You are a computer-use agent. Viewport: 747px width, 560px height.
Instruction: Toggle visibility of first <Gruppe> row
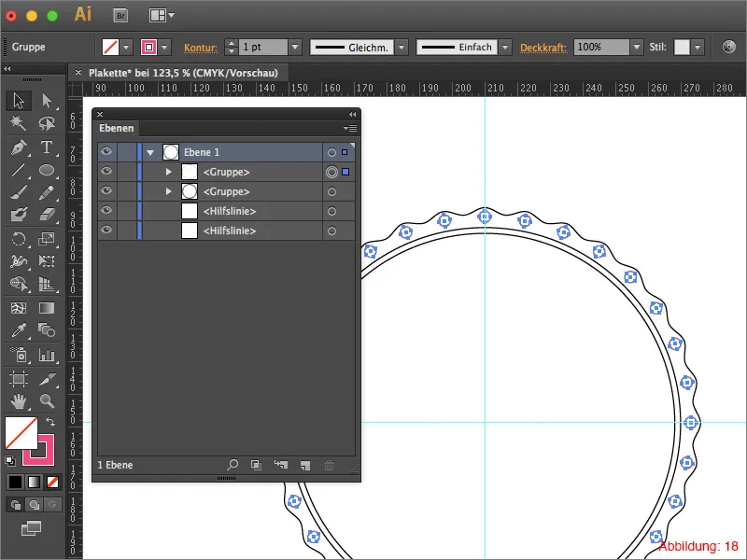click(106, 172)
